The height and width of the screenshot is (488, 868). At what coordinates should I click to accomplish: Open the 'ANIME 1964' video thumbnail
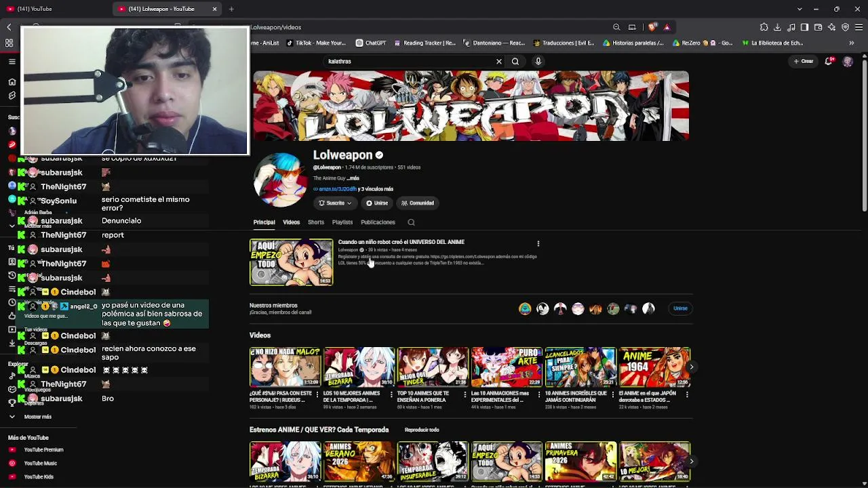tap(654, 367)
